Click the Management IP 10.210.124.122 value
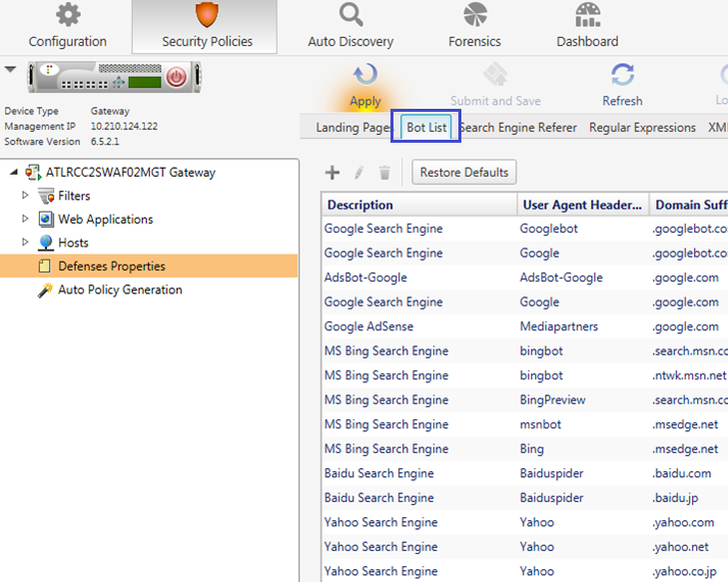Image resolution: width=728 pixels, height=582 pixels. tap(124, 126)
